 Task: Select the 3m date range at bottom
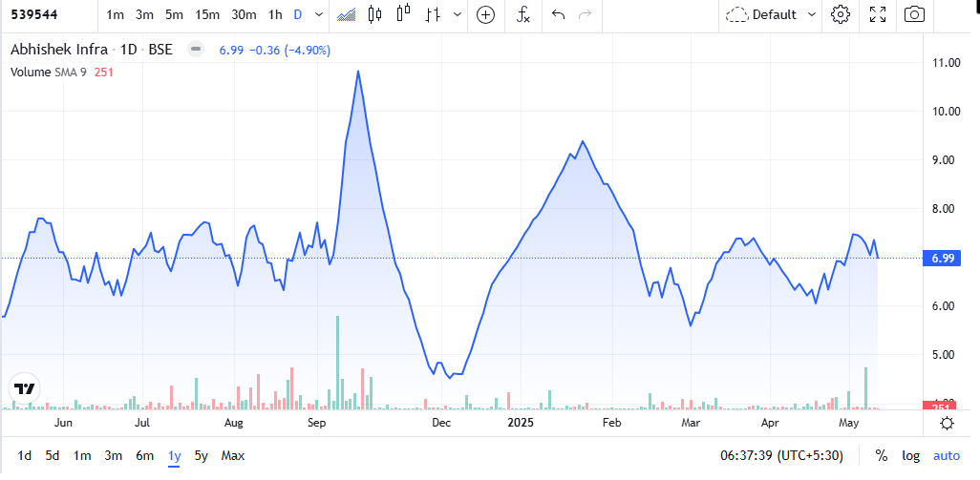[x=113, y=456]
